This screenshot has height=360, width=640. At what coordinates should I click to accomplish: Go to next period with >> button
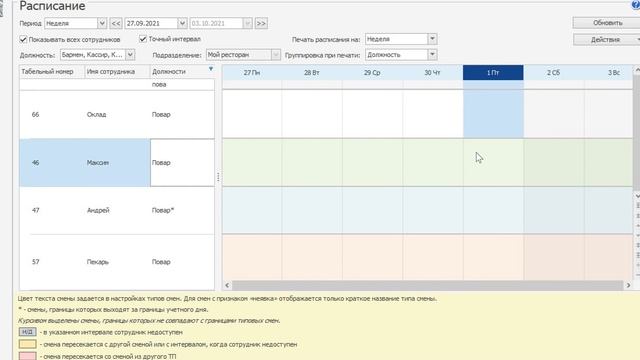pos(261,23)
